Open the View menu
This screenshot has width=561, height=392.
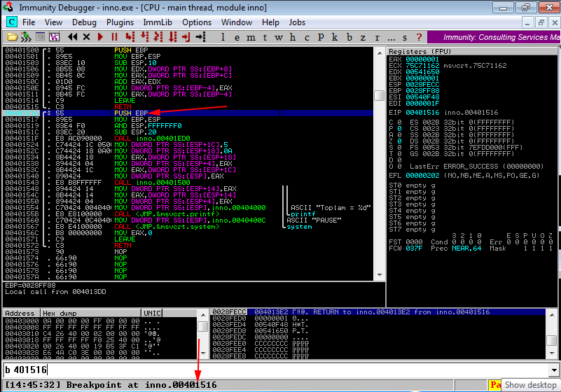(x=53, y=22)
